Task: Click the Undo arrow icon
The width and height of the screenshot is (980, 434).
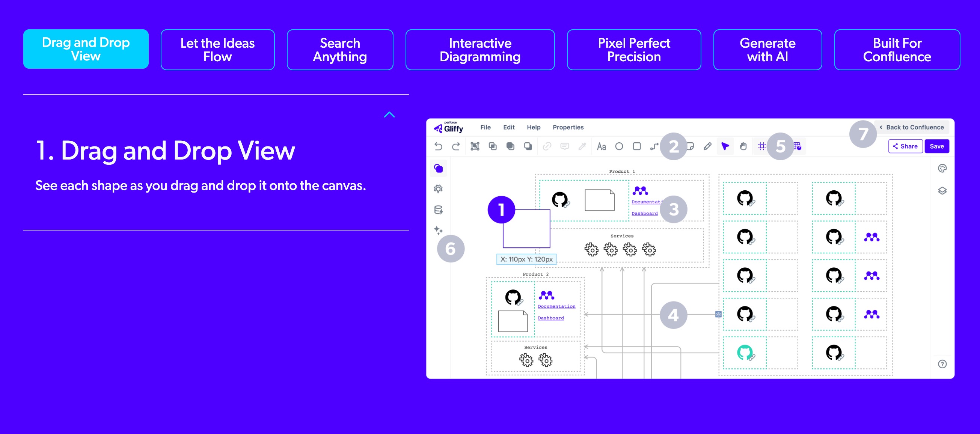Action: (x=438, y=146)
